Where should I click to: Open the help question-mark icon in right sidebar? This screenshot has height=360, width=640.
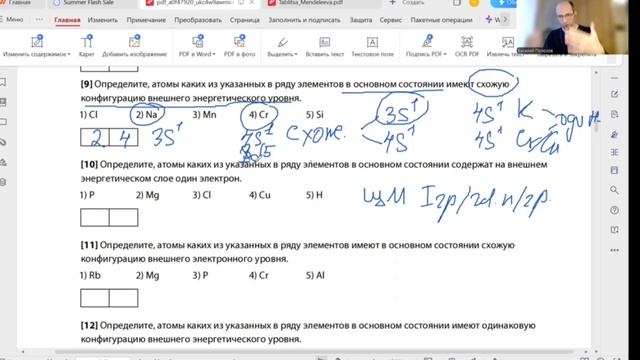click(x=614, y=210)
